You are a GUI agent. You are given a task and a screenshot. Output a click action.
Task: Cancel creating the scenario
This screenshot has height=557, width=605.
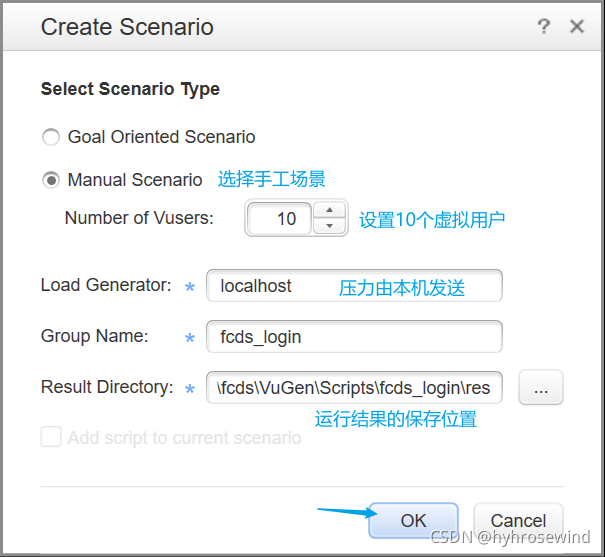tap(518, 520)
